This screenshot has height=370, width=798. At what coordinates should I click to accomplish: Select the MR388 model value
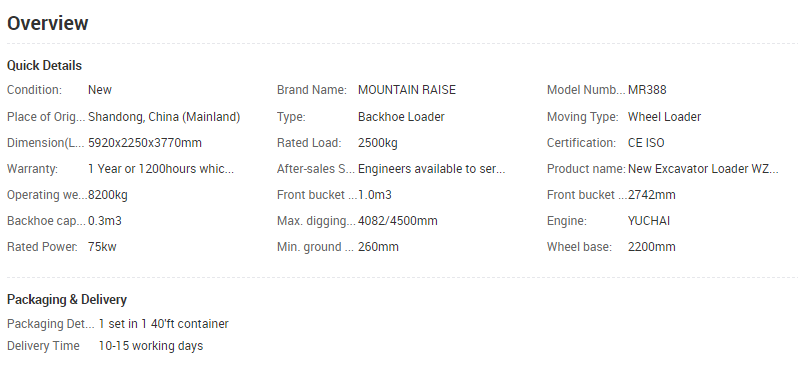click(x=647, y=90)
